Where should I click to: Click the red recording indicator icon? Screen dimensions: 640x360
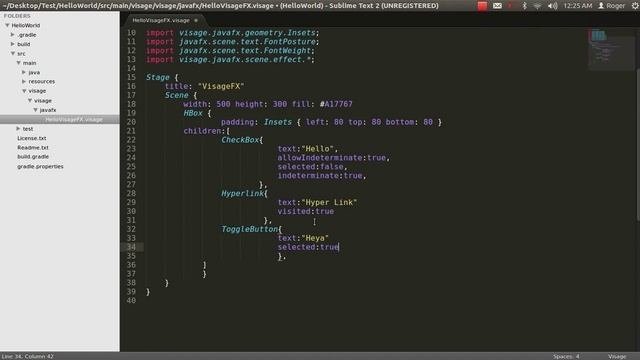click(x=482, y=6)
